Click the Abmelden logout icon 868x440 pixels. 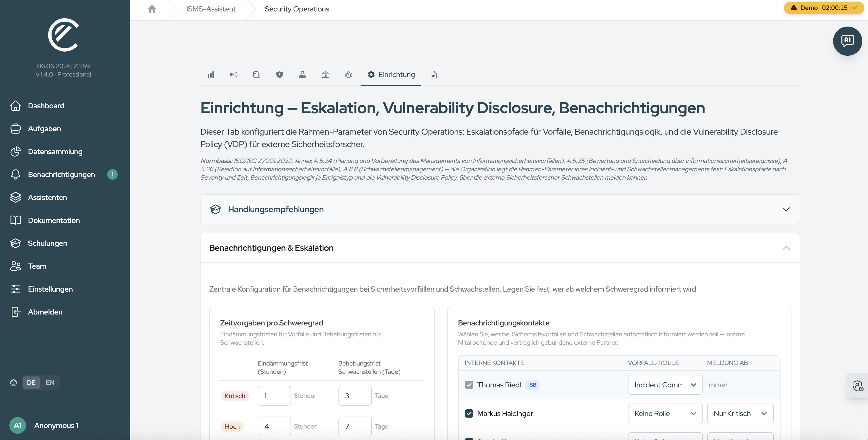click(x=16, y=312)
